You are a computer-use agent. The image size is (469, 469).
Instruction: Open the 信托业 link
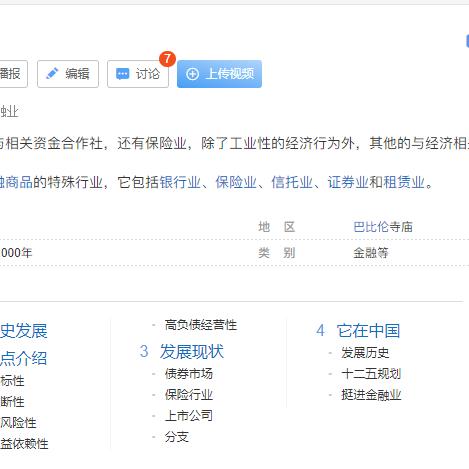pos(292,183)
